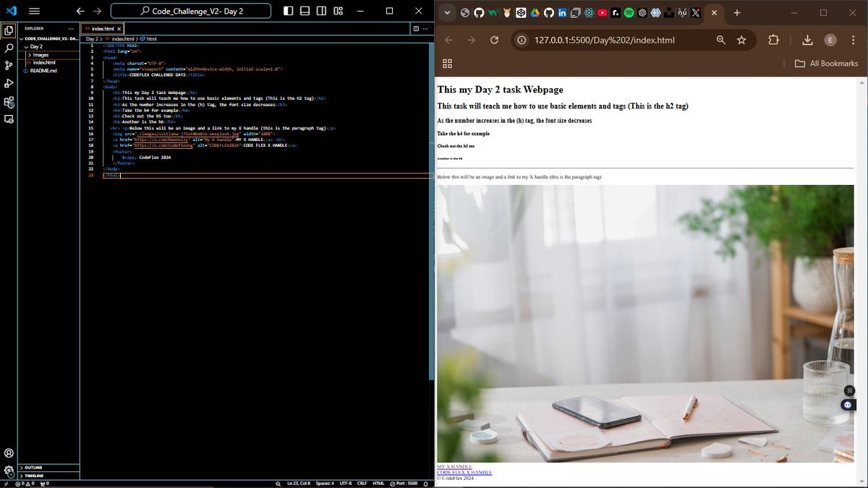Go forward using VS Code navigation arrow
Viewport: 868px width, 488px height.
[x=97, y=11]
